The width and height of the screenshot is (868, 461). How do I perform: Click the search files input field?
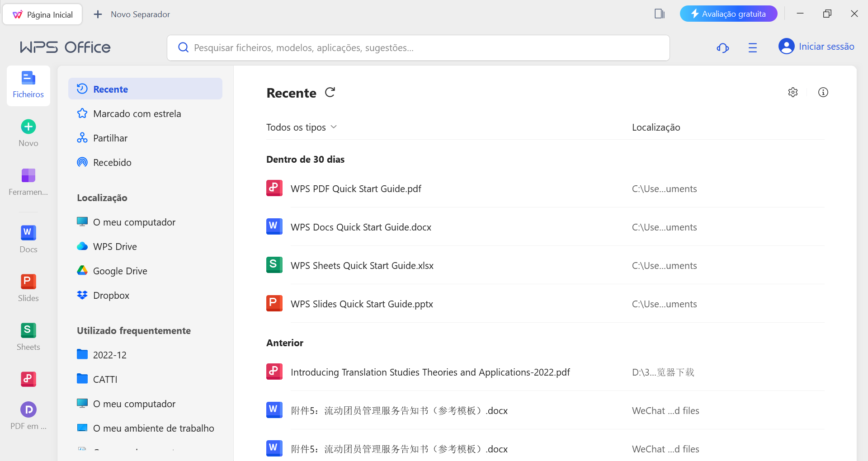pyautogui.click(x=418, y=48)
